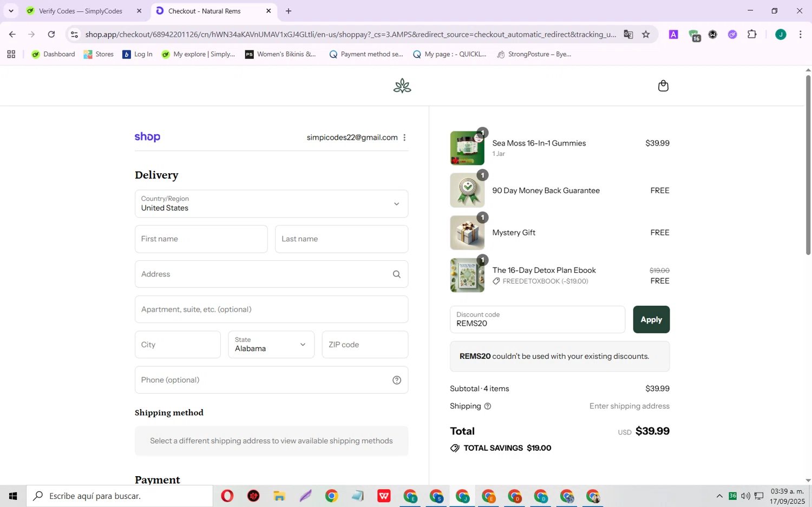Screen dimensions: 812x507
Task: Click the Discount code field with REMS20
Action: point(538,320)
